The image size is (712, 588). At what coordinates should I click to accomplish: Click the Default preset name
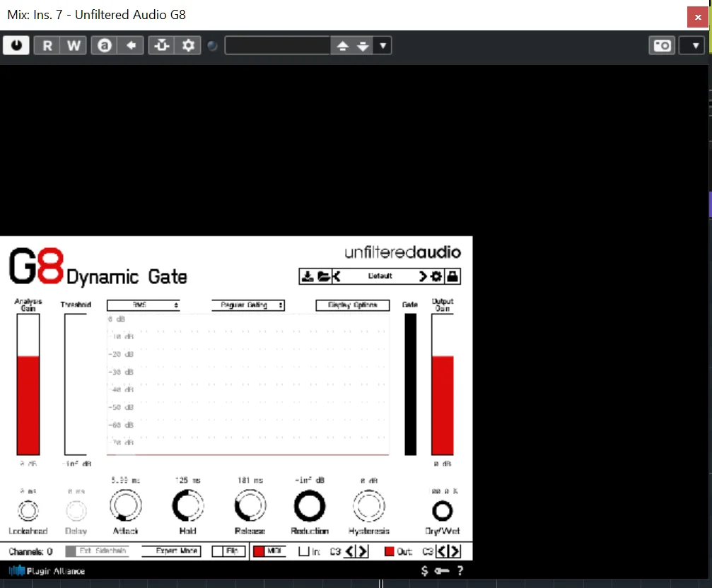coord(380,276)
